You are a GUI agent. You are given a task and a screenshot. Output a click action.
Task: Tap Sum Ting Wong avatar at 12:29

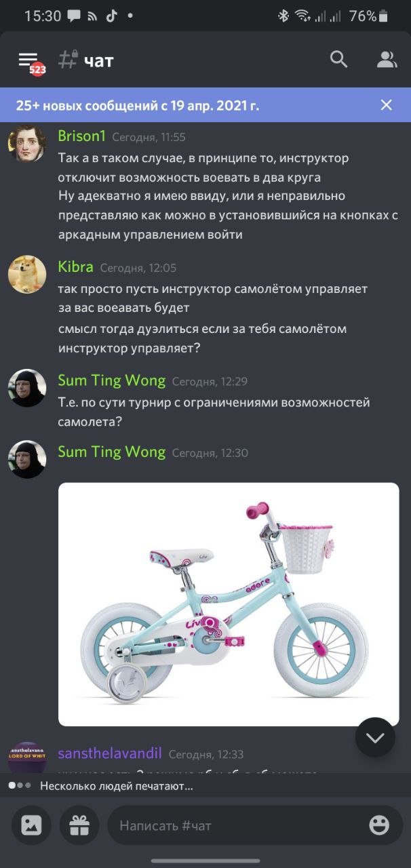(x=27, y=388)
